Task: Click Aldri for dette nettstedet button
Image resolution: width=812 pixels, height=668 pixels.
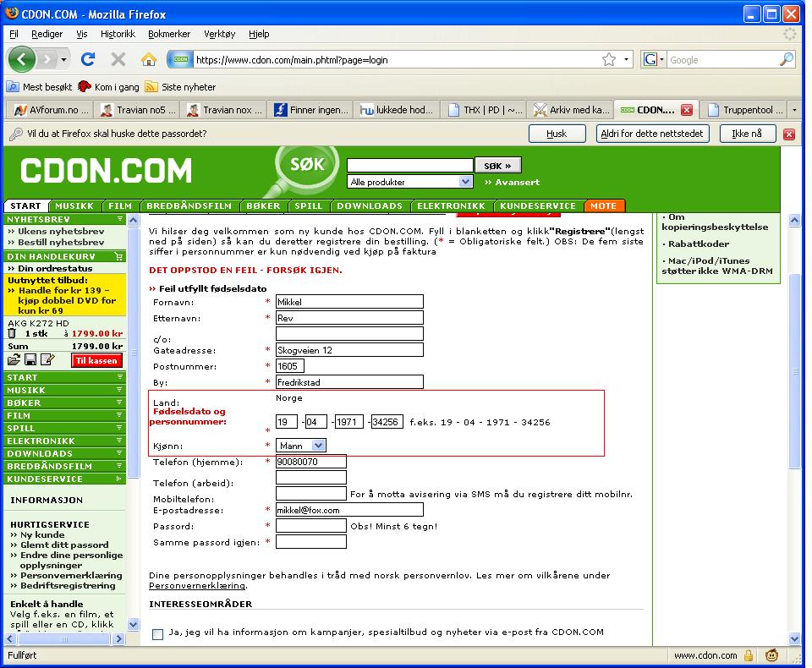Action: (652, 134)
